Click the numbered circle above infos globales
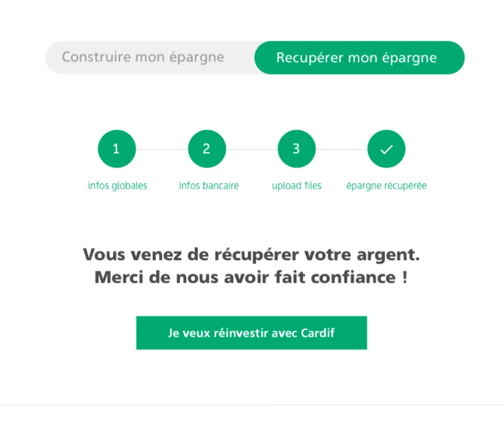 117,148
